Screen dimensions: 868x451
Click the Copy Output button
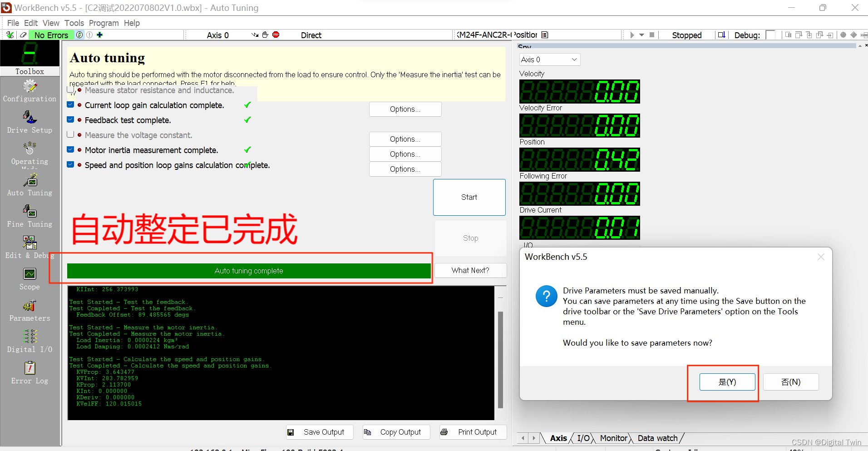click(395, 432)
